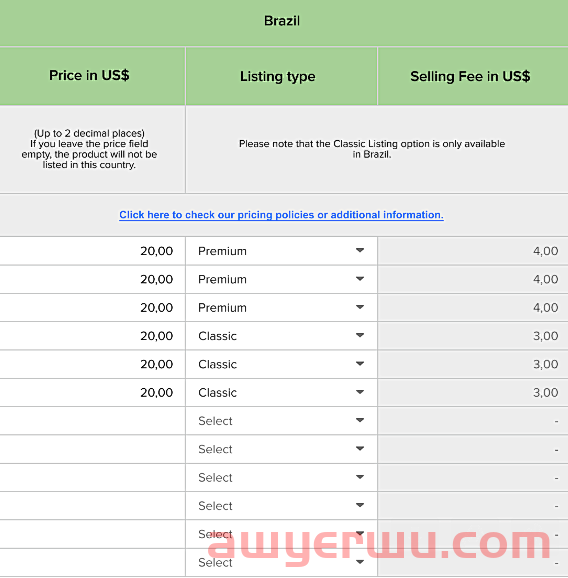This screenshot has height=578, width=568.
Task: Click the Brazil country header cell
Action: point(284,22)
